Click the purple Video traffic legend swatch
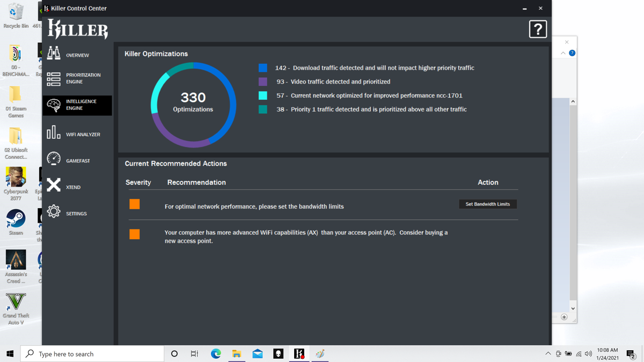This screenshot has height=362, width=644. (263, 82)
